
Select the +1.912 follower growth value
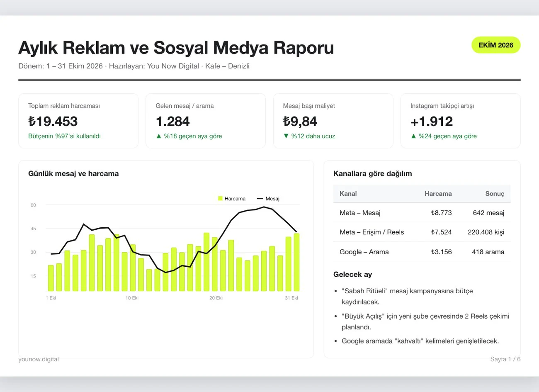432,122
